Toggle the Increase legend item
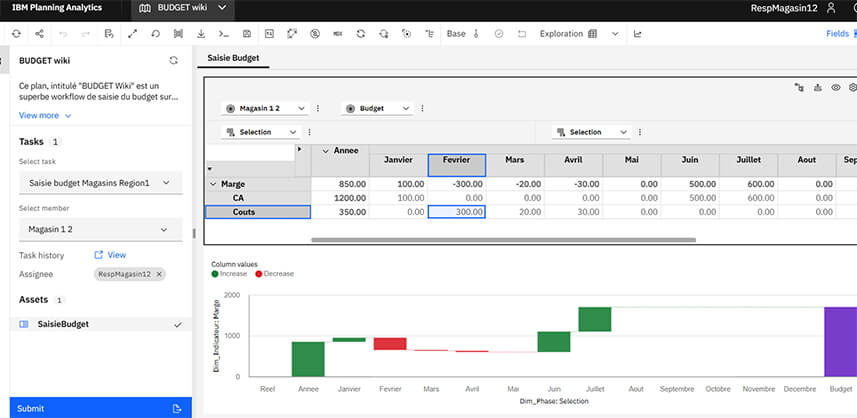 pyautogui.click(x=230, y=274)
